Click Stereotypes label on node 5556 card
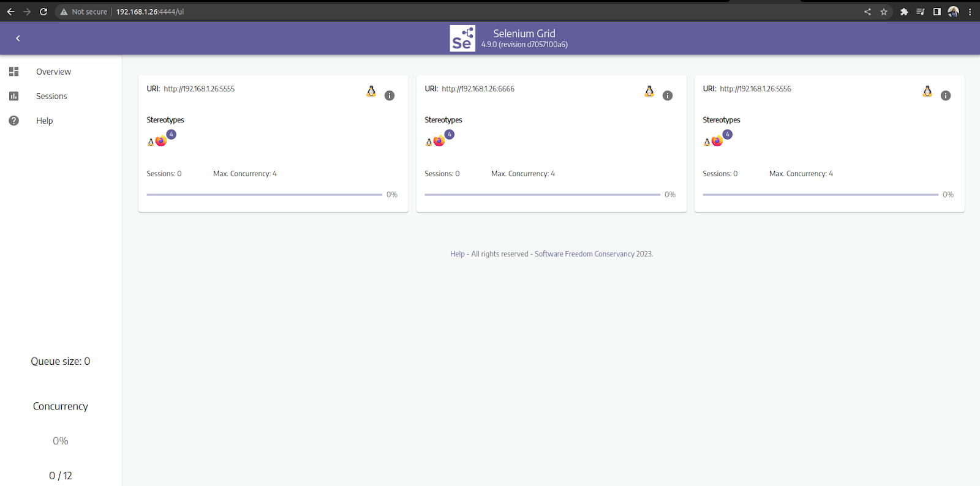The image size is (980, 486). tap(722, 120)
